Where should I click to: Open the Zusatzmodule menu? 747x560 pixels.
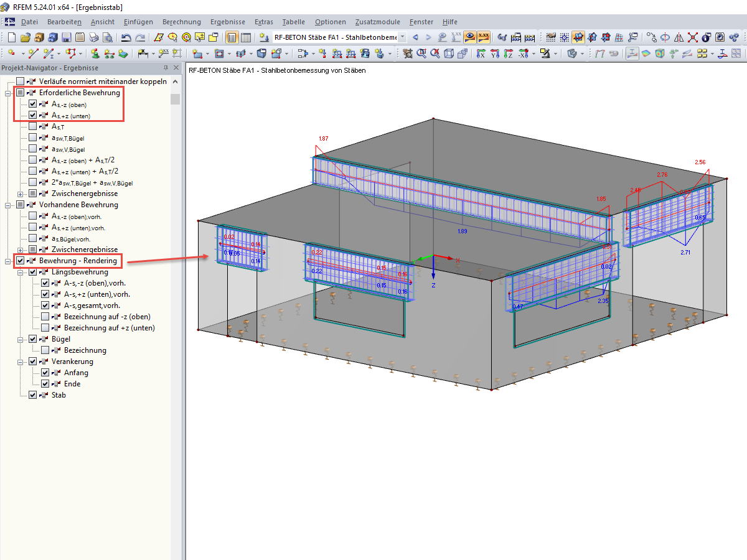378,22
